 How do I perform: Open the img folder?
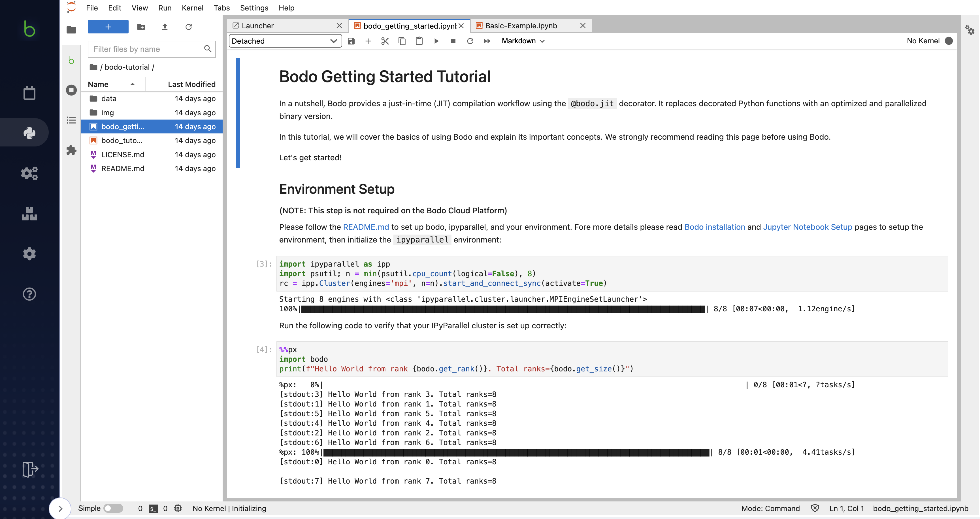(x=152, y=113)
